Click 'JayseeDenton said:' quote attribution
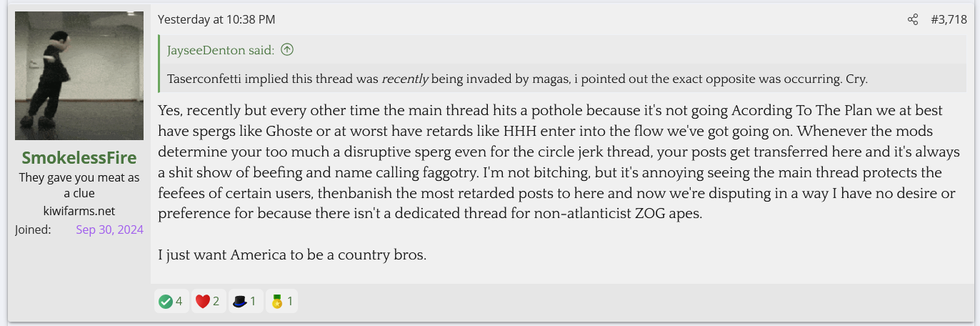Image resolution: width=980 pixels, height=326 pixels. [x=221, y=50]
